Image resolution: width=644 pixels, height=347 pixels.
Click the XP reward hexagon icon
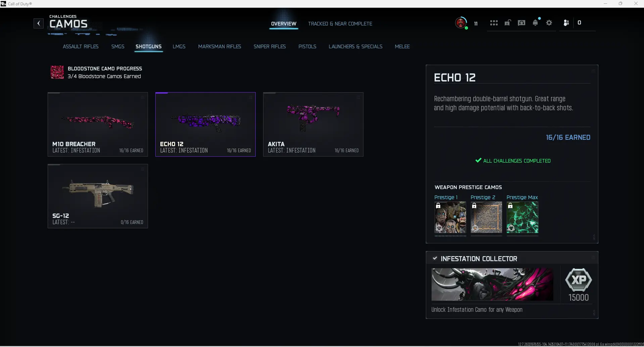tap(579, 280)
